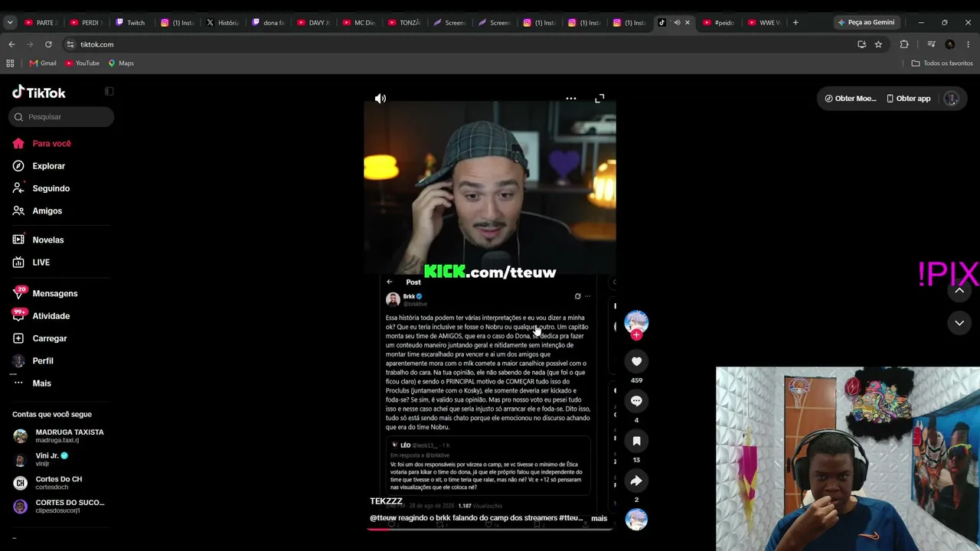
Task: Mute the TikTok video sound
Action: click(x=381, y=99)
